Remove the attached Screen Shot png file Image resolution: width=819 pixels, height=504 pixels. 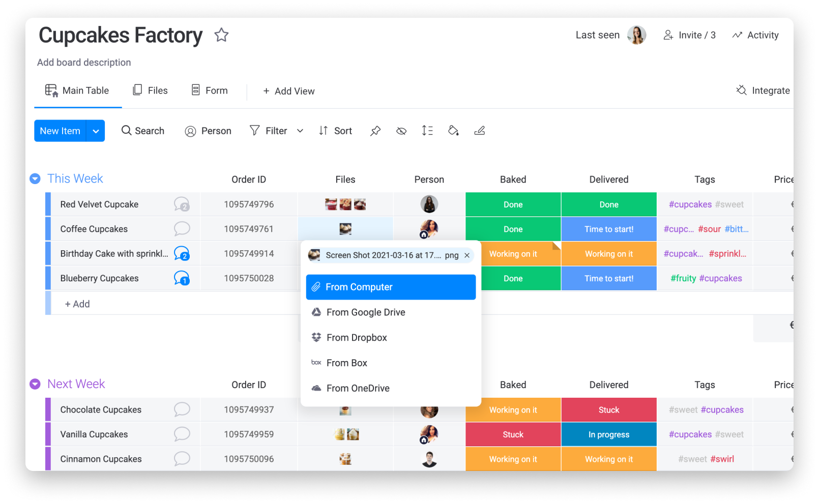coord(467,255)
